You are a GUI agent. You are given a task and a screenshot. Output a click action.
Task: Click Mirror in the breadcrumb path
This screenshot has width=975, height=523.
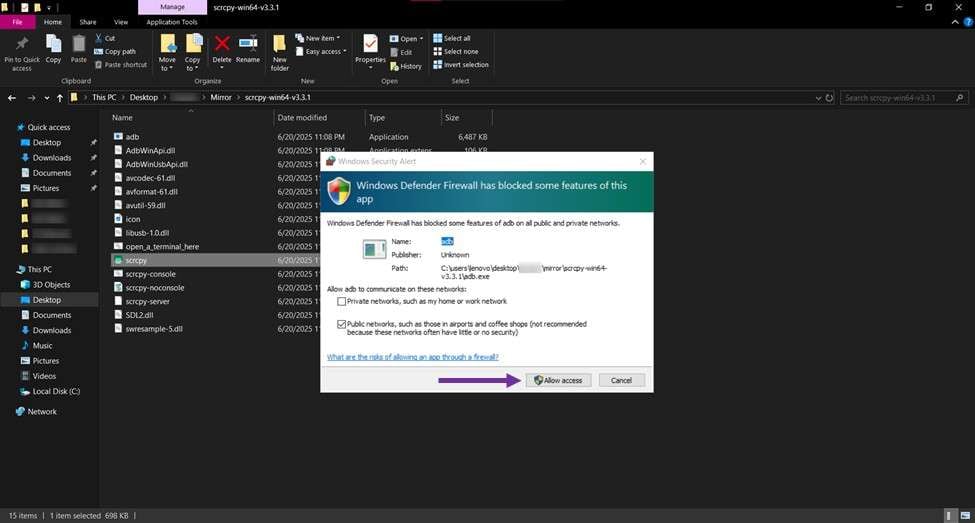pyautogui.click(x=221, y=98)
